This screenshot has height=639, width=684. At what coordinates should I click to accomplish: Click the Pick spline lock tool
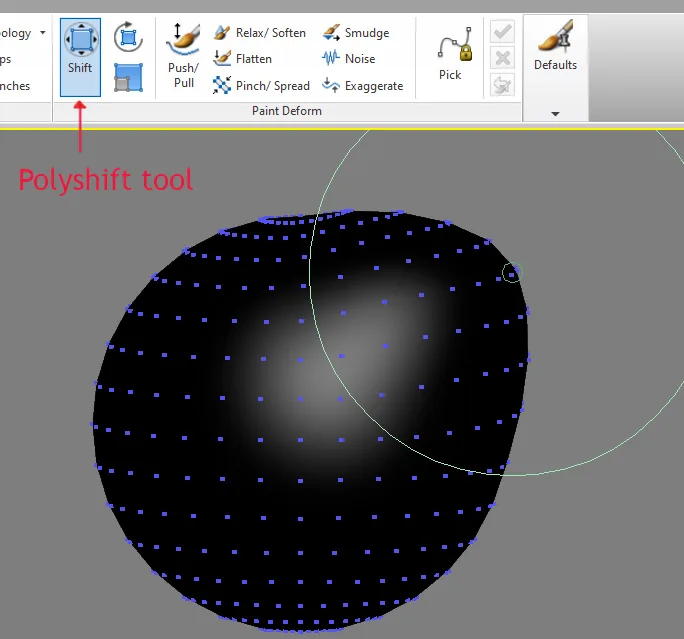[454, 54]
